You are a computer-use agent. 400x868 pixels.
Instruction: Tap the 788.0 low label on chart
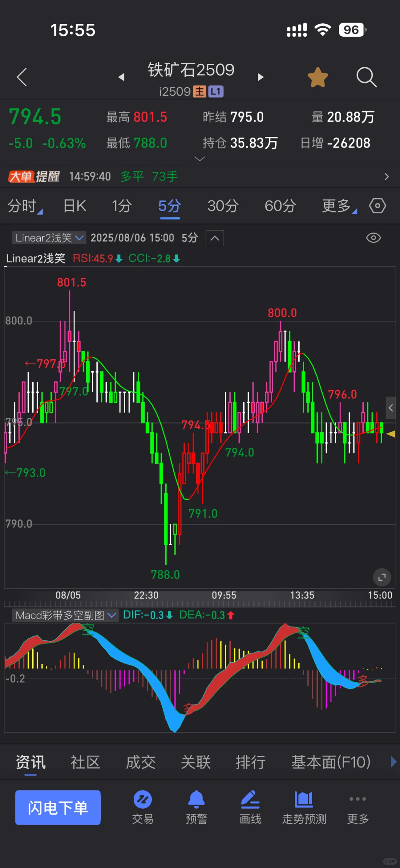point(165,575)
